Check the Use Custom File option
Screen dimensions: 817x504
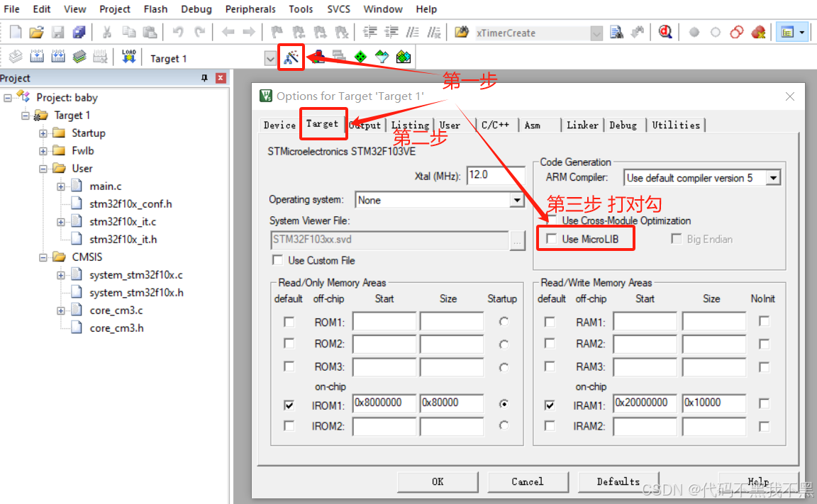(278, 260)
